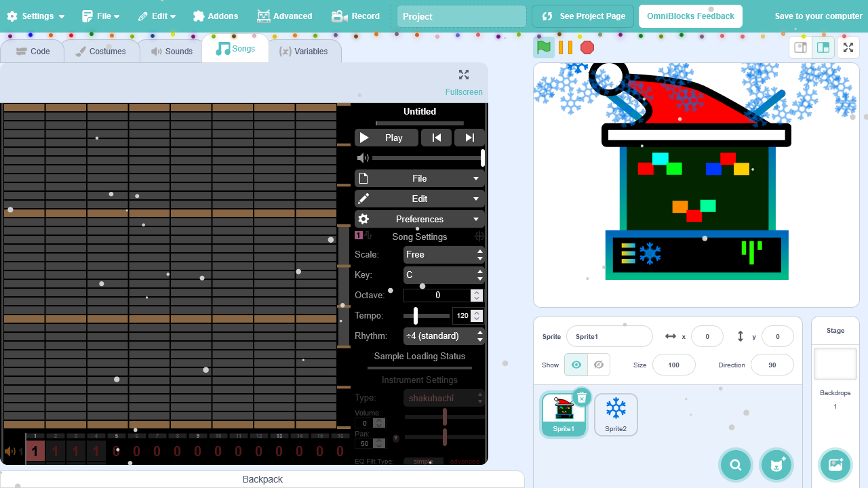Select simple EQ filter type
The width and height of the screenshot is (868, 488).
[x=423, y=462]
